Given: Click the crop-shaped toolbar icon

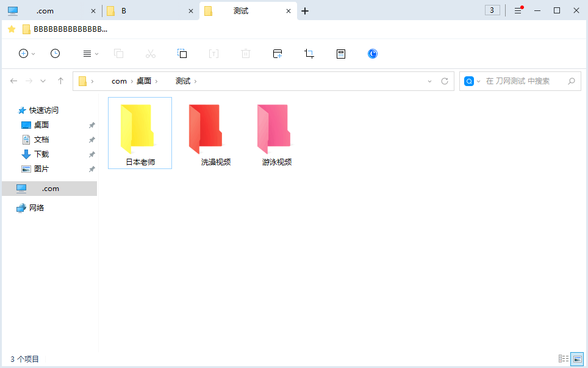Looking at the screenshot, I should (x=309, y=54).
